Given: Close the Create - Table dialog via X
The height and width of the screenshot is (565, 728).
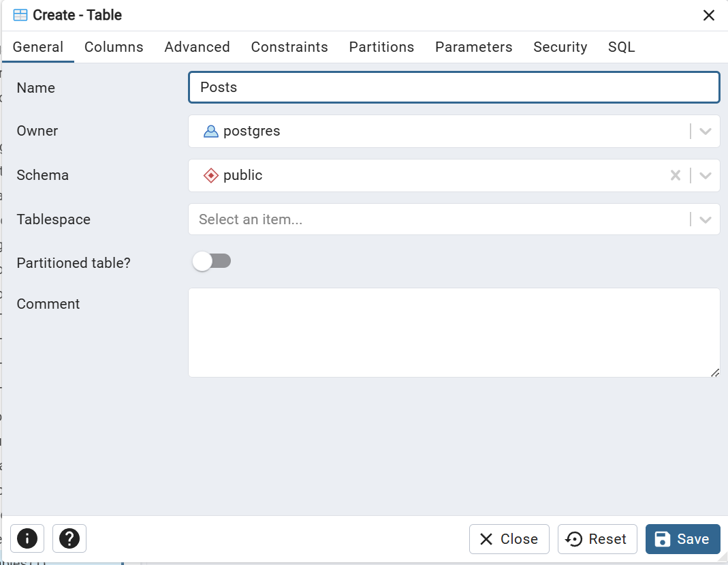Looking at the screenshot, I should pyautogui.click(x=708, y=15).
